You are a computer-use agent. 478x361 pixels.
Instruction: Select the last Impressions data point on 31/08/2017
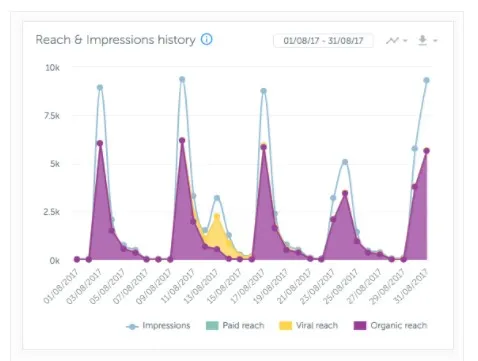pos(426,80)
